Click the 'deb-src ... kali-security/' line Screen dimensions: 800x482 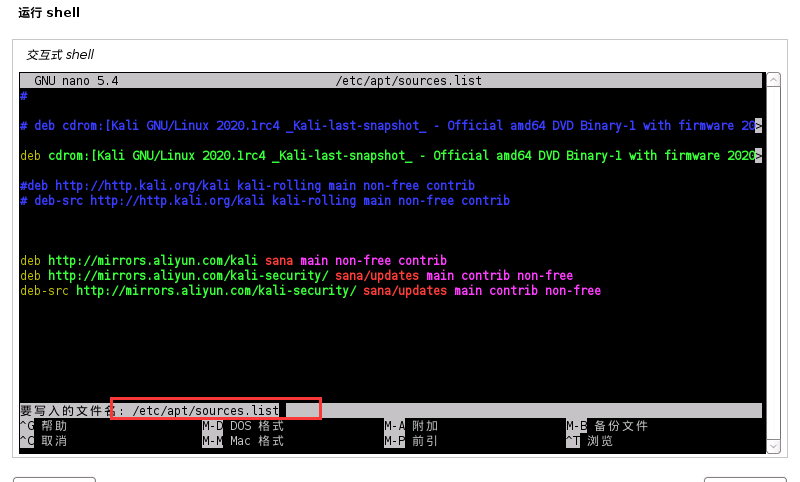click(x=310, y=291)
